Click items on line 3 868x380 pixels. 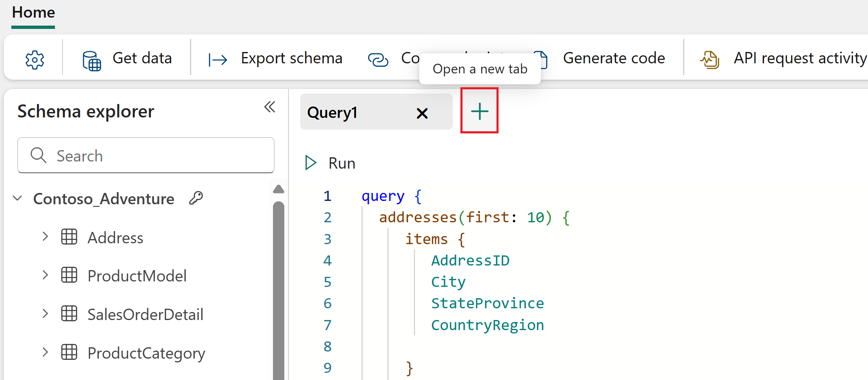(426, 239)
